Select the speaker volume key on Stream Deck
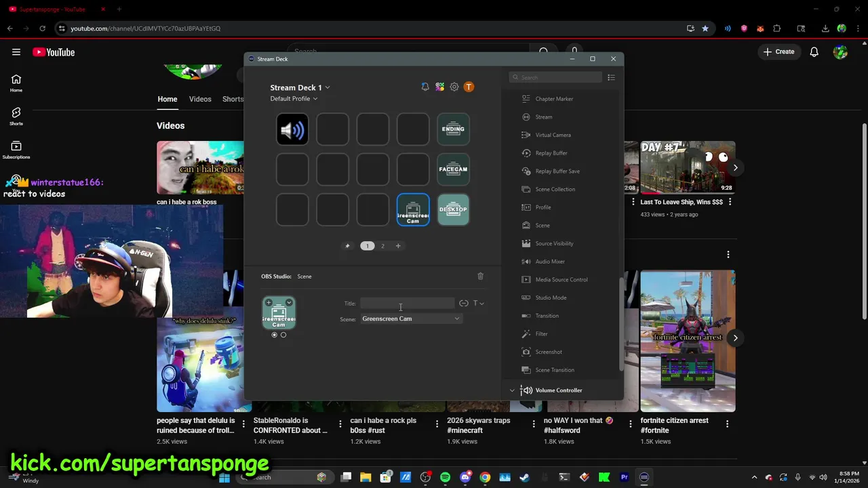This screenshot has width=868, height=488. point(292,129)
